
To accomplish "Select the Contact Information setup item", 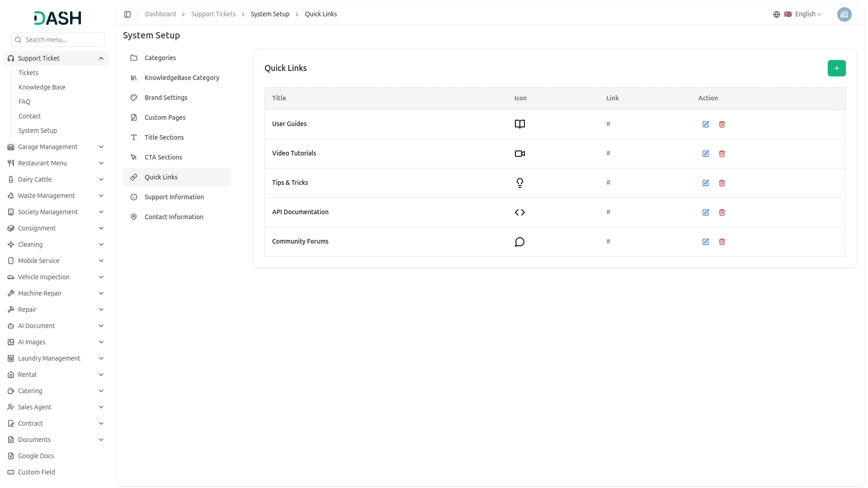I will click(174, 217).
